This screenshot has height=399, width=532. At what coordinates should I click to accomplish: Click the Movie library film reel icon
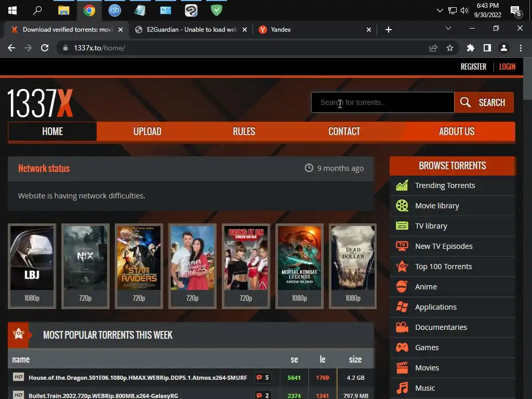tap(402, 206)
